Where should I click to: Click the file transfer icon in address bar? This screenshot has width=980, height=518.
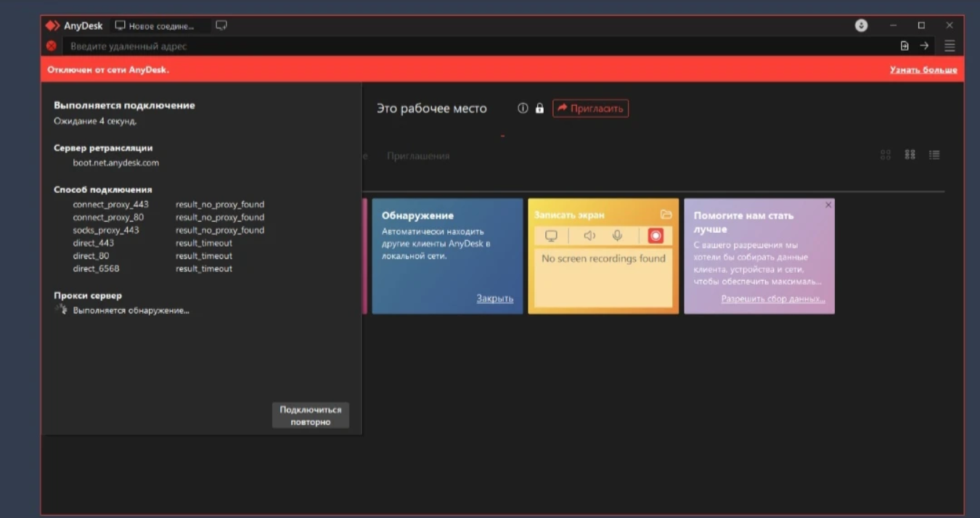[905, 46]
